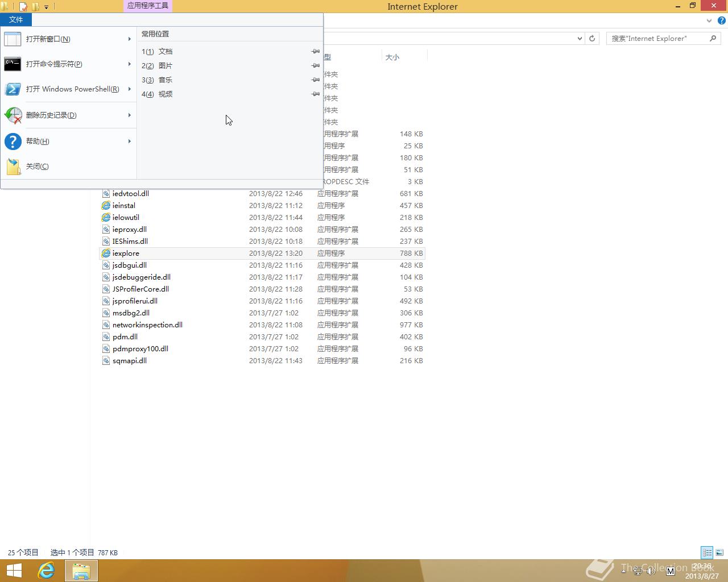Image resolution: width=728 pixels, height=582 pixels.
Task: Toggle the pin beside 音乐
Action: click(x=315, y=80)
